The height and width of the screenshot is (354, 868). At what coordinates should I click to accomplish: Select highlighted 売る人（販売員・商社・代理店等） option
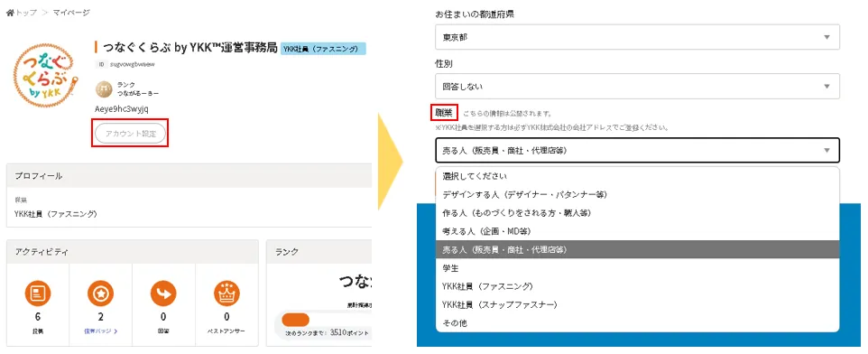click(x=637, y=249)
